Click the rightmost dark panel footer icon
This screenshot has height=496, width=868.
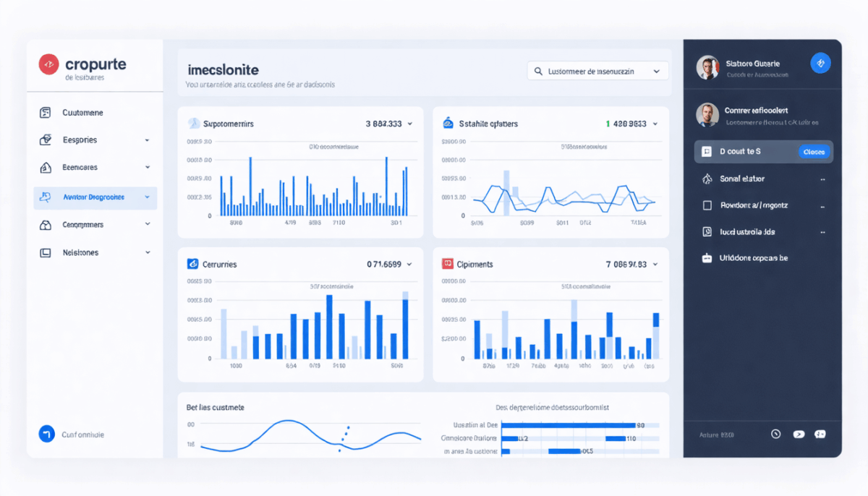click(x=820, y=434)
